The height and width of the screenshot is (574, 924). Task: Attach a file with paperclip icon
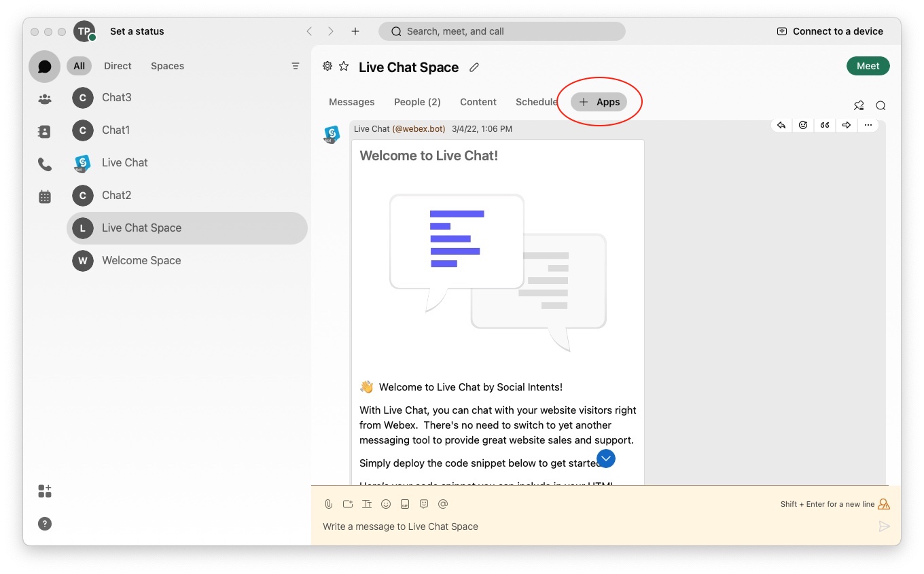click(329, 504)
